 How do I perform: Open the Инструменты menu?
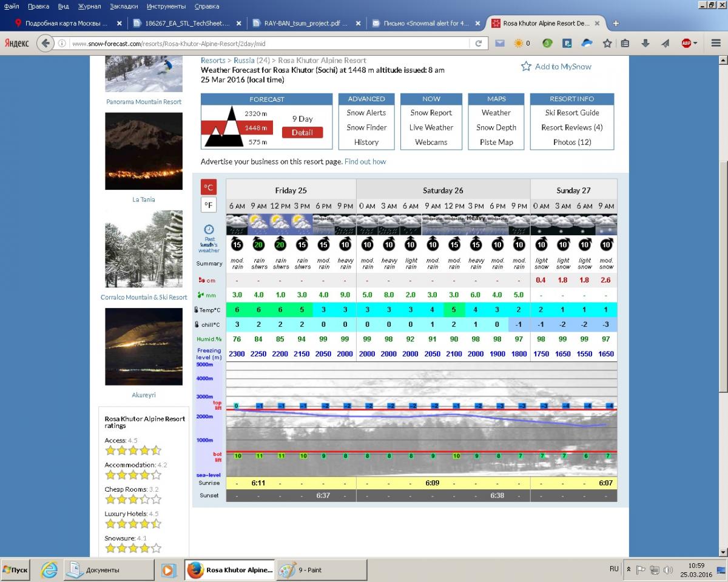point(166,6)
